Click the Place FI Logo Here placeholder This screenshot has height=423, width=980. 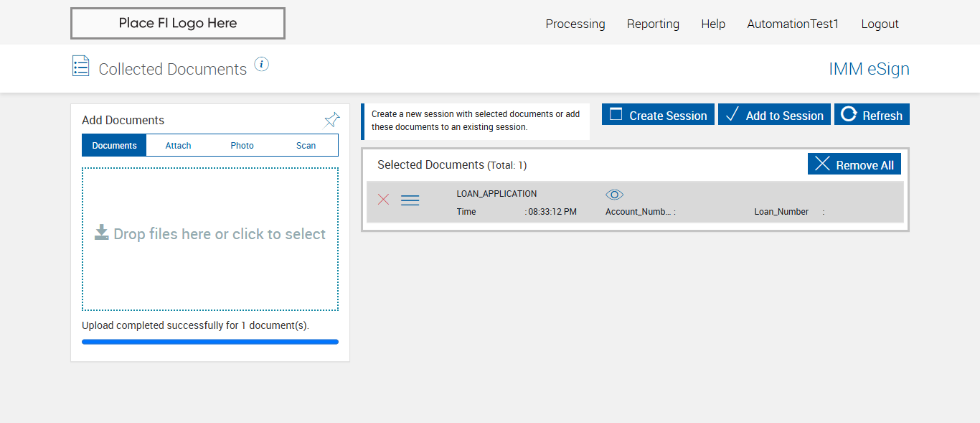point(178,23)
